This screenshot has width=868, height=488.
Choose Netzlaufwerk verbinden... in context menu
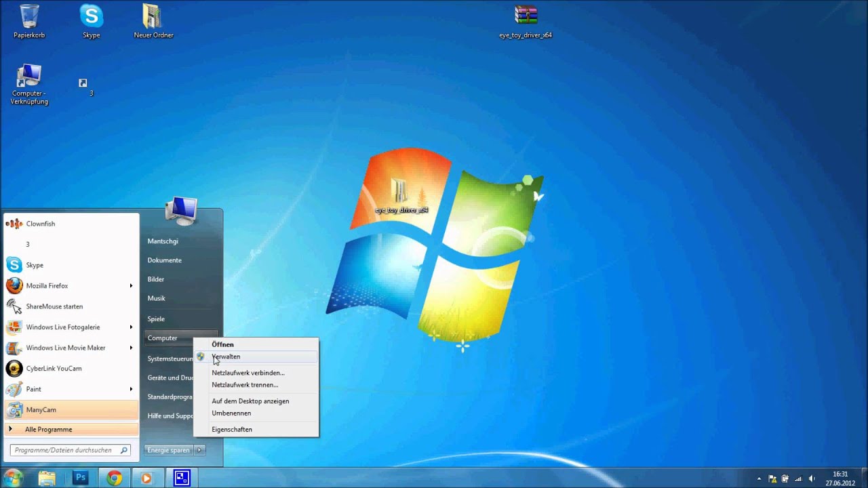[x=256, y=373]
